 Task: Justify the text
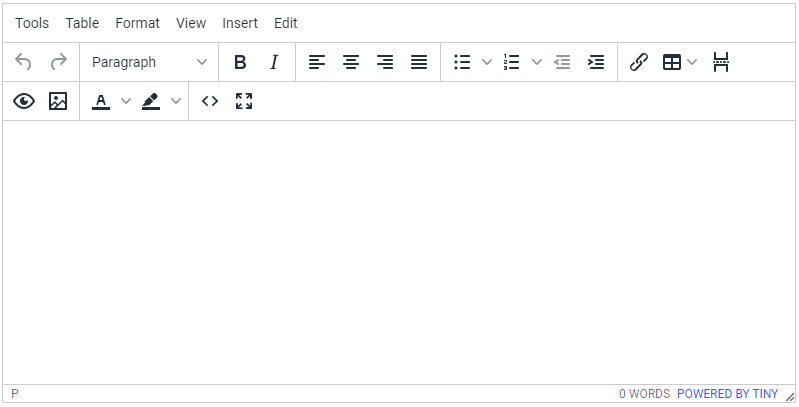click(x=419, y=62)
